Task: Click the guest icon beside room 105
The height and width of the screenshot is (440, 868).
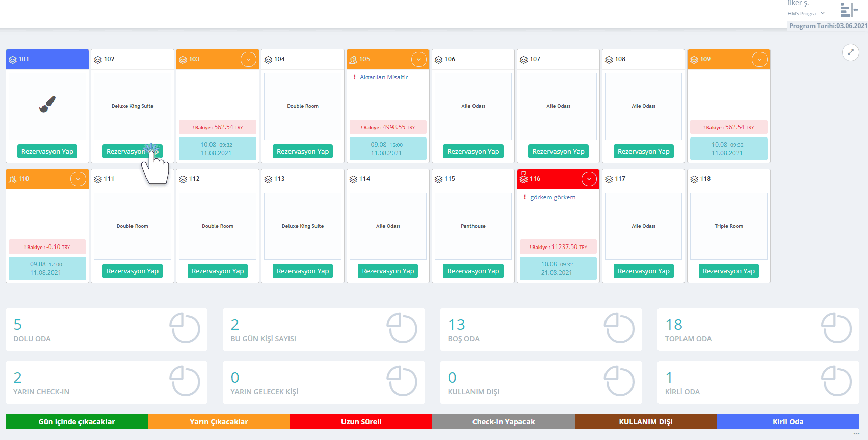Action: (353, 60)
